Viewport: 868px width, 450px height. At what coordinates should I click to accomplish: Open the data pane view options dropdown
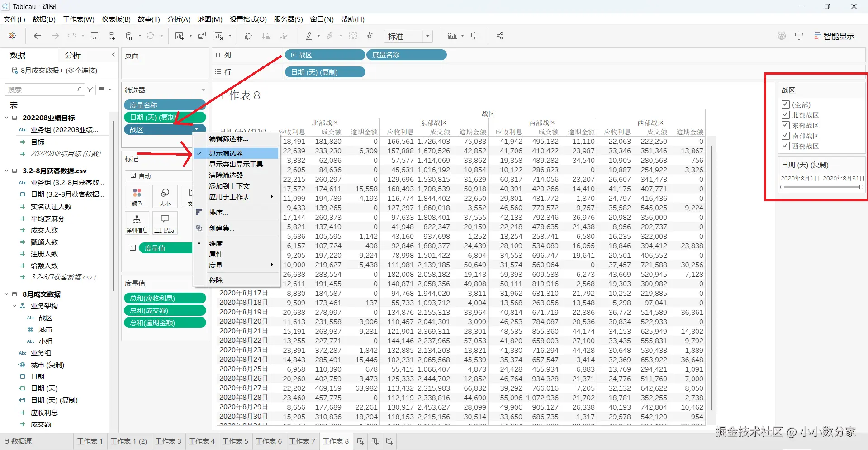click(105, 90)
